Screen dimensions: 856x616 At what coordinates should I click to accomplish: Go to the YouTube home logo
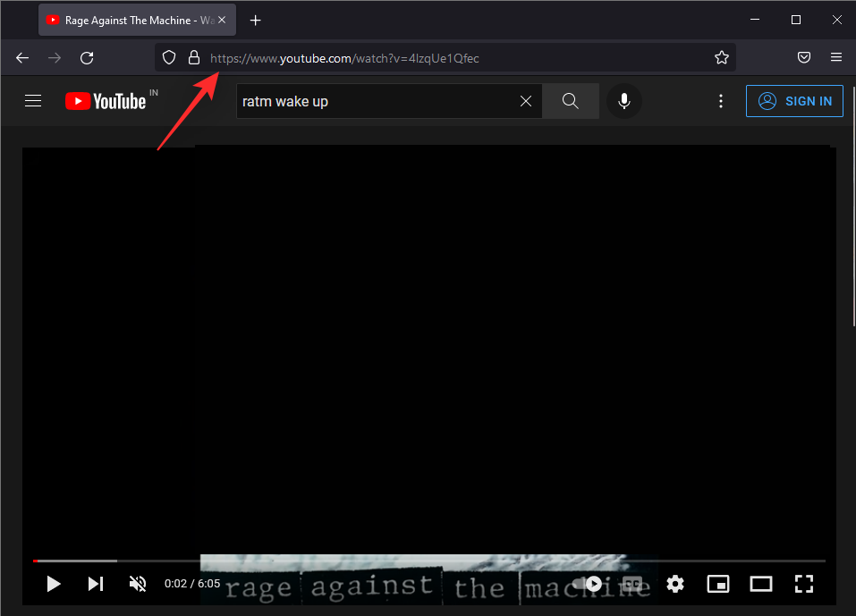click(x=106, y=102)
